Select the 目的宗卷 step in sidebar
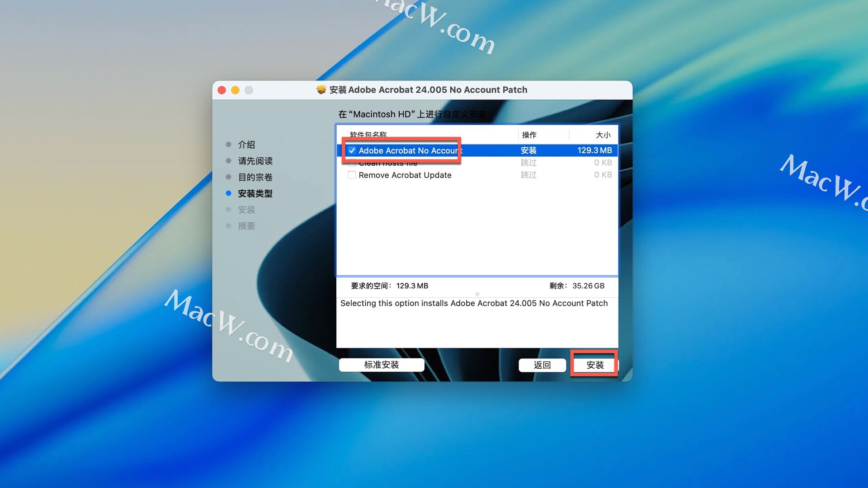The width and height of the screenshot is (868, 488). point(255,177)
